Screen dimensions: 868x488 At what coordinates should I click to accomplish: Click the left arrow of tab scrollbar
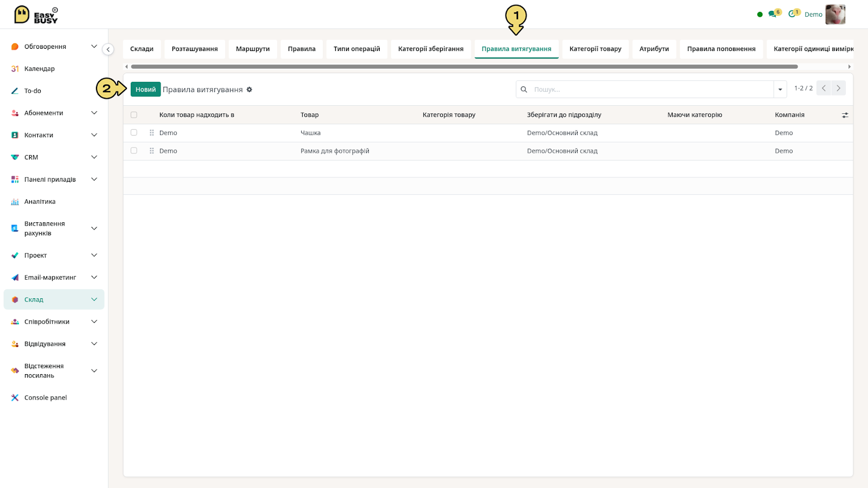[126, 67]
